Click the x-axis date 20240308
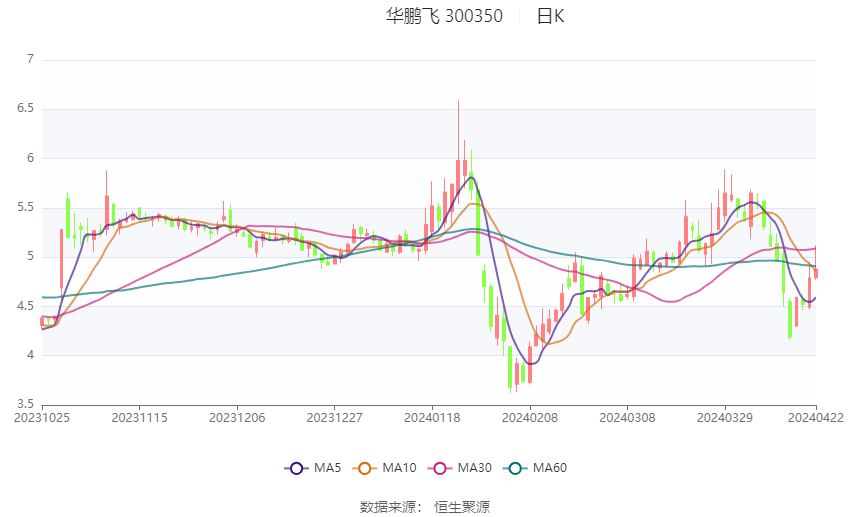The image size is (850, 517). click(627, 418)
